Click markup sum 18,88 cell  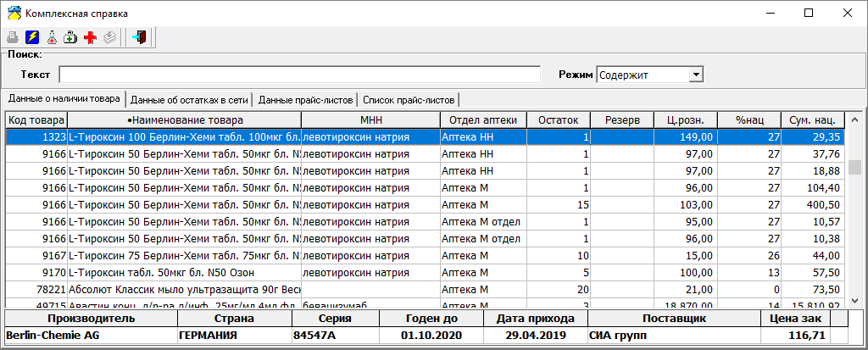[x=813, y=171]
